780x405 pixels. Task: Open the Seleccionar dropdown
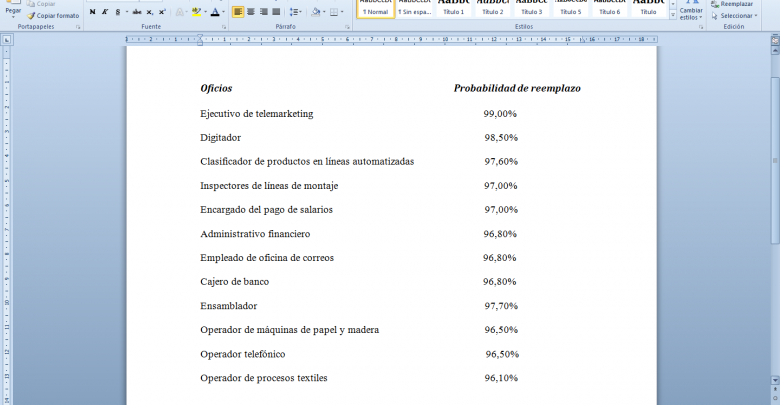coord(734,15)
